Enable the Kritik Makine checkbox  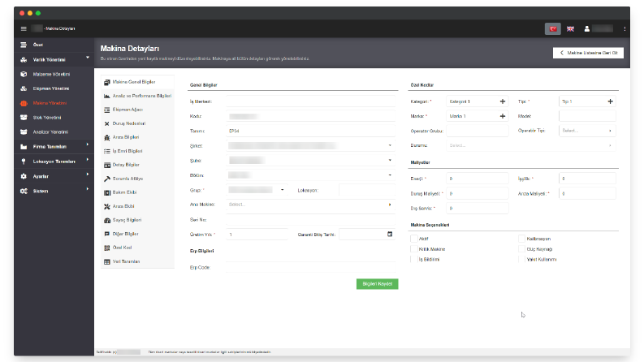click(414, 248)
